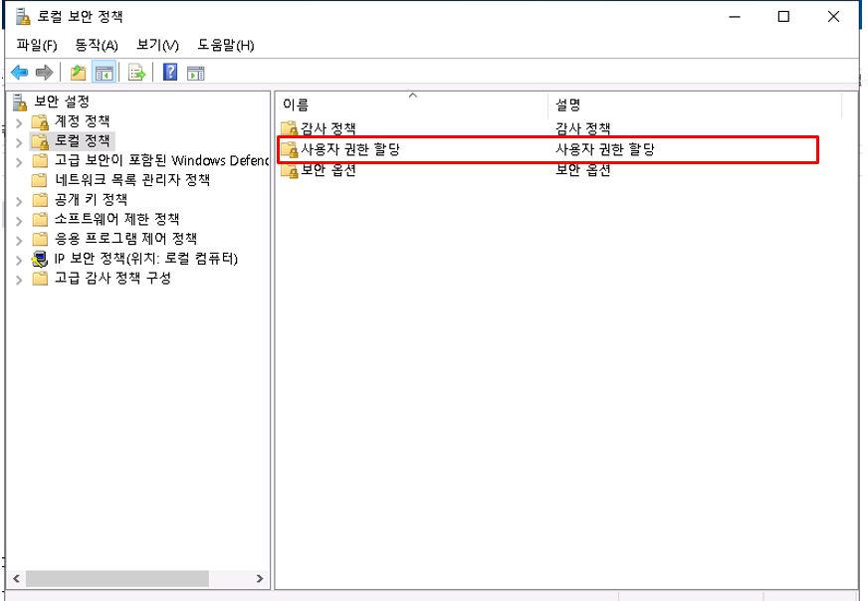
Task: Click tree pane scrollbar left arrow
Action: click(x=16, y=578)
